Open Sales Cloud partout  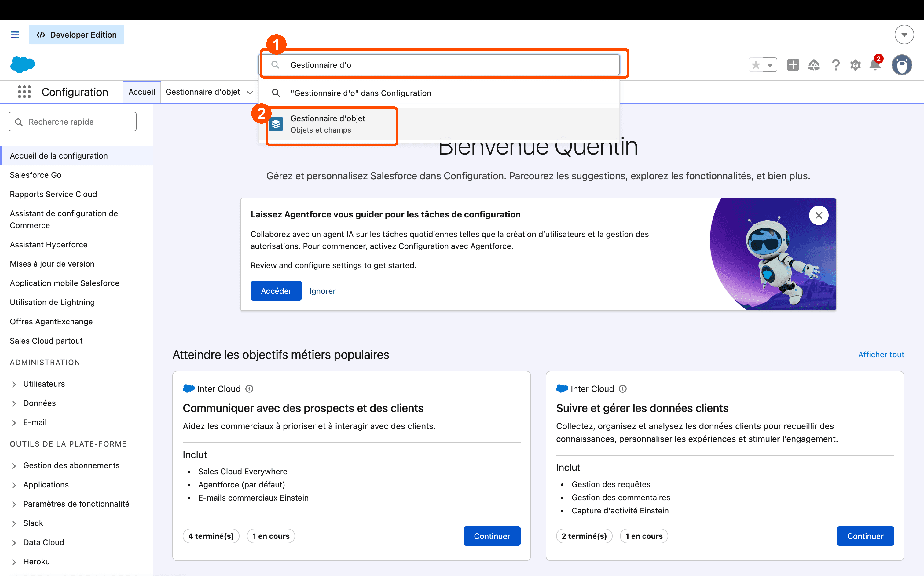pyautogui.click(x=46, y=341)
